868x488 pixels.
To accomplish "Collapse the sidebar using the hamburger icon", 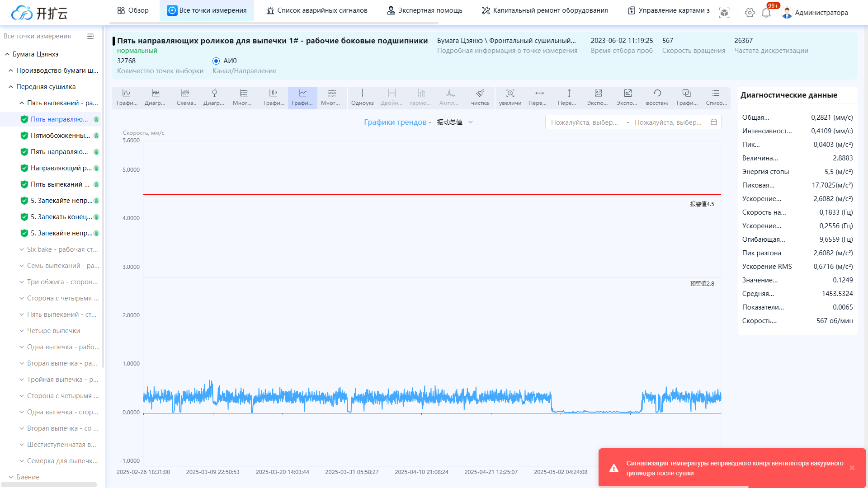I will point(90,36).
